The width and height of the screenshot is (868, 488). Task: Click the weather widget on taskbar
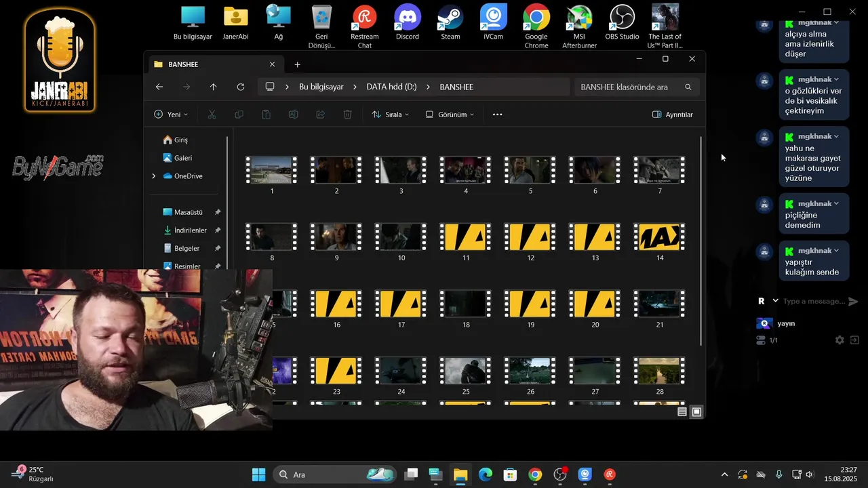click(x=33, y=474)
